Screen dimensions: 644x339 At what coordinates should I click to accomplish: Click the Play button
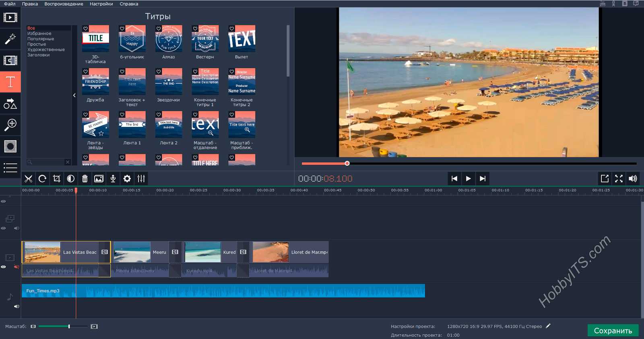click(469, 178)
